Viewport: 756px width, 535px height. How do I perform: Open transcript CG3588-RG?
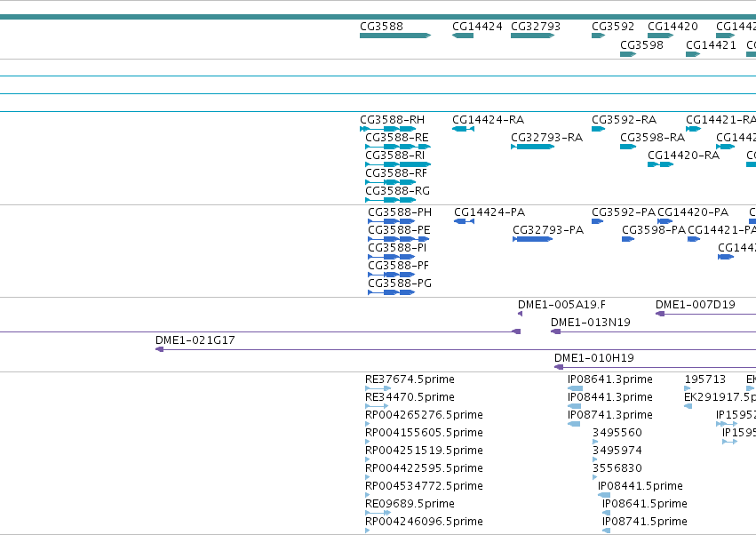(391, 200)
